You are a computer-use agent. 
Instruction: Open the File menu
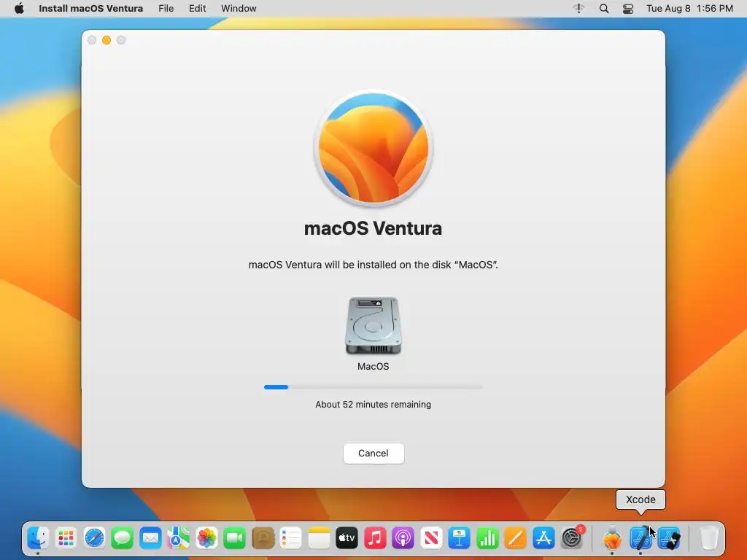(166, 9)
